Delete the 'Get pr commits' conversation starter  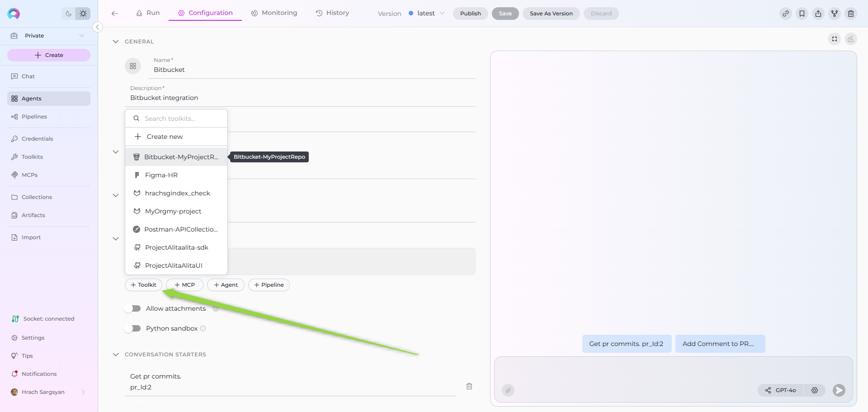pyautogui.click(x=469, y=386)
